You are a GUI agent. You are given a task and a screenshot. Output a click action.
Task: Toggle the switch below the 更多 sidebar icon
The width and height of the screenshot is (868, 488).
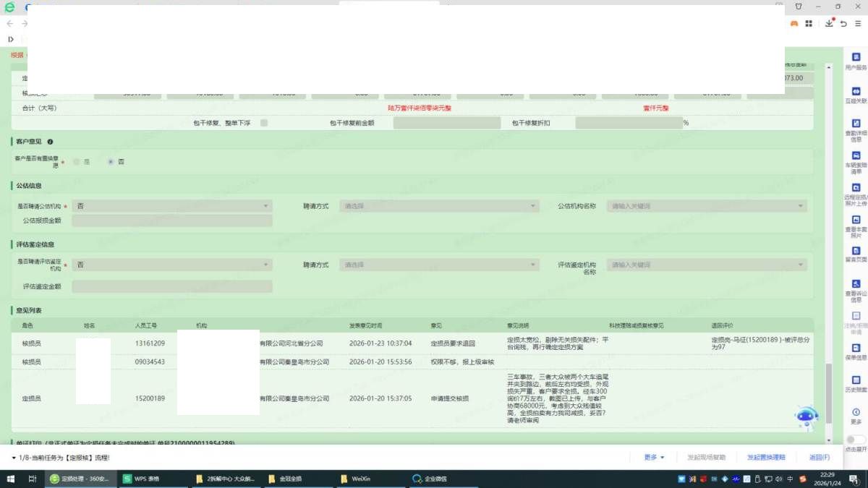click(856, 440)
